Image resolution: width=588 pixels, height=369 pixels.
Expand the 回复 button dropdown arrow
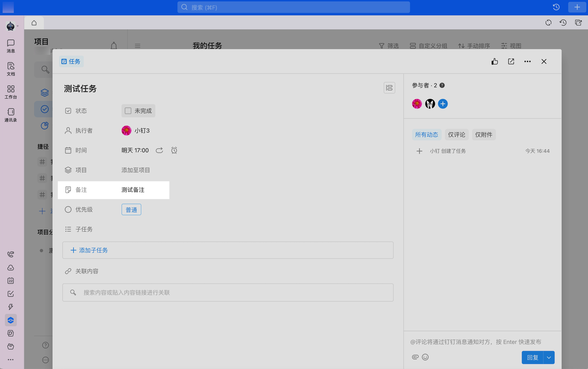coord(549,358)
